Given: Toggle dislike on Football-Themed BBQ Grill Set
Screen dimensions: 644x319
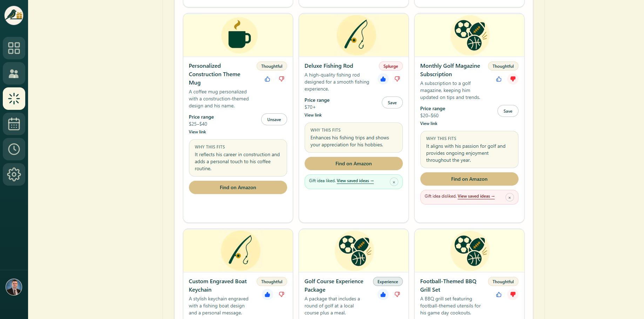Looking at the screenshot, I should click(x=513, y=294).
